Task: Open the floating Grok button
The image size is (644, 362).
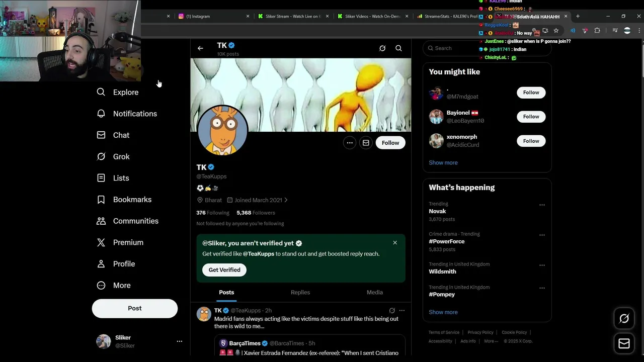Action: pos(624,318)
